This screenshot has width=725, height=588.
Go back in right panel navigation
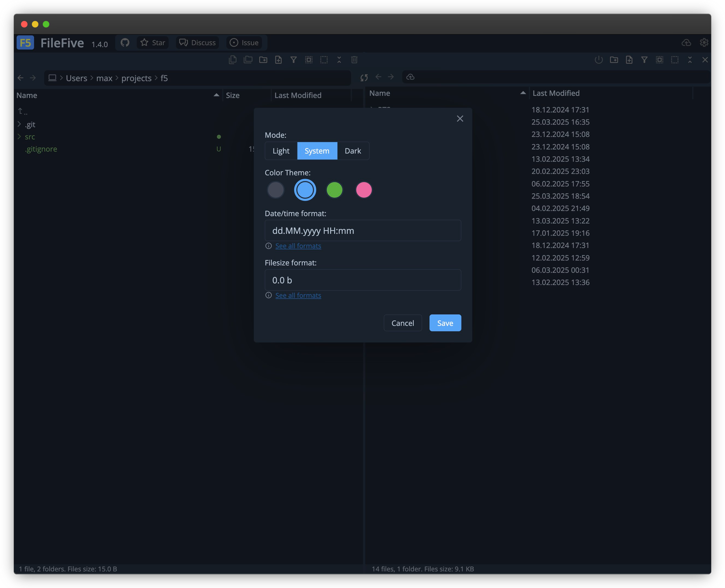click(378, 77)
